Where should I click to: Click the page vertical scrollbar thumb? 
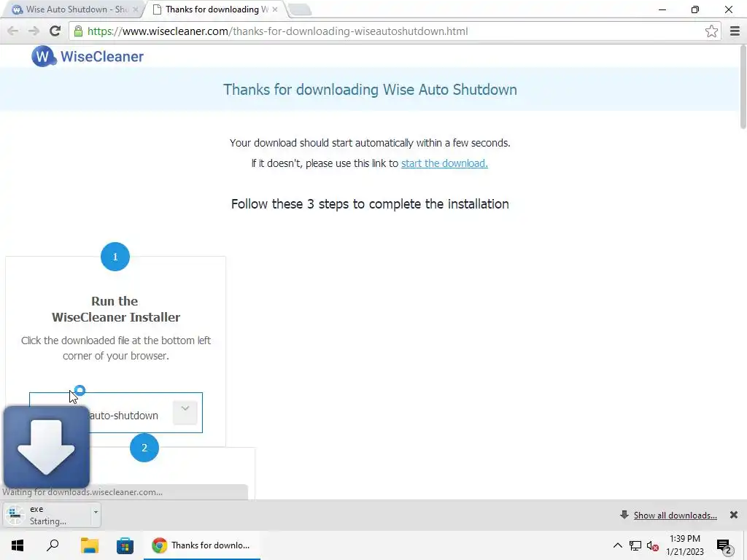click(x=743, y=87)
